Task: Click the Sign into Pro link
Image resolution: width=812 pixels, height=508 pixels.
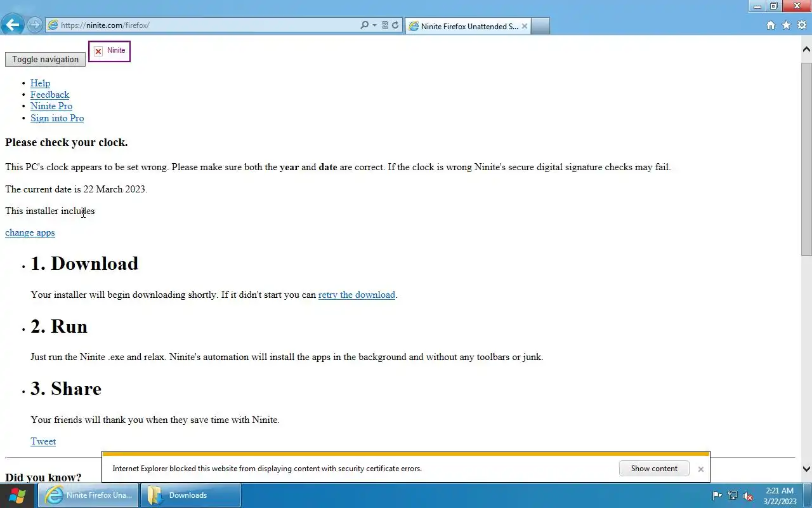Action: coord(57,118)
